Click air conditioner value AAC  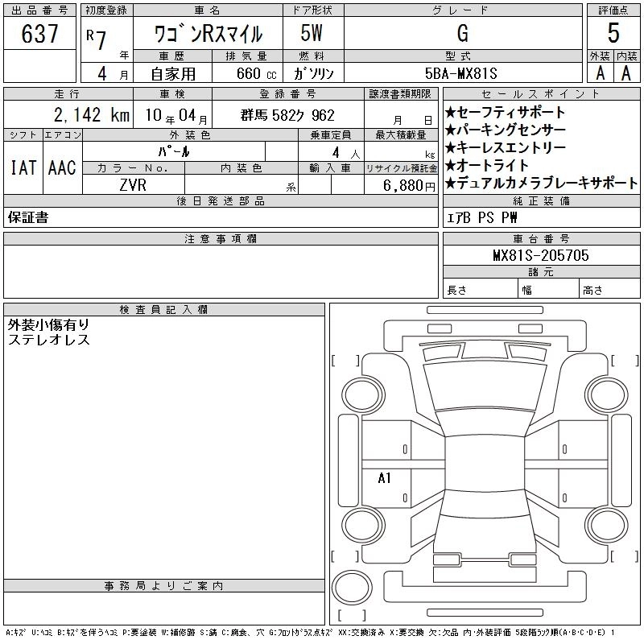point(62,167)
